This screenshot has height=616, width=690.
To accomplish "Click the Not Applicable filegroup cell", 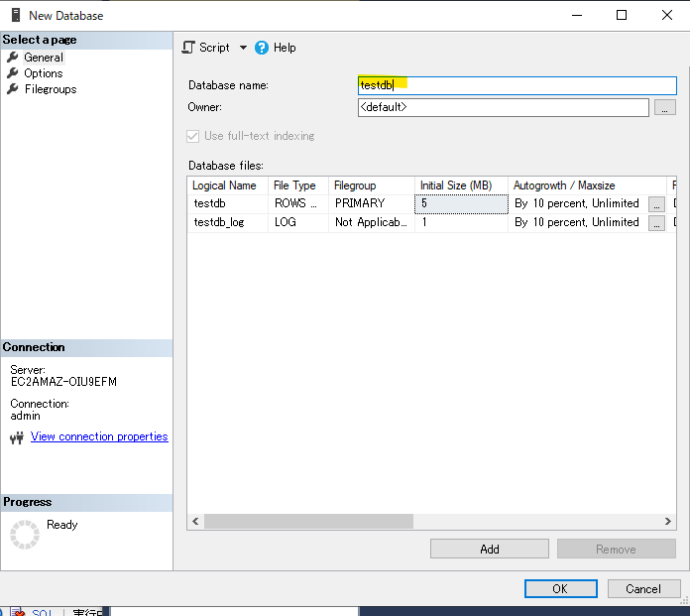I will click(x=372, y=222).
